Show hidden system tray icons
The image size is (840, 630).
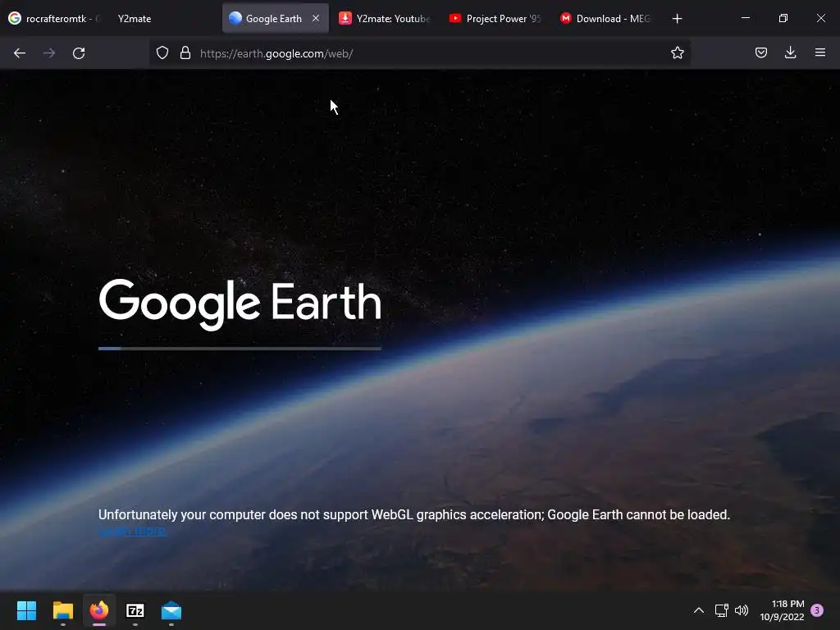pyautogui.click(x=699, y=610)
